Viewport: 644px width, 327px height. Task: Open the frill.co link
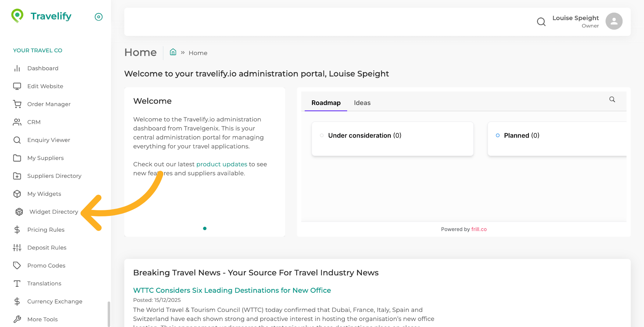click(x=479, y=229)
